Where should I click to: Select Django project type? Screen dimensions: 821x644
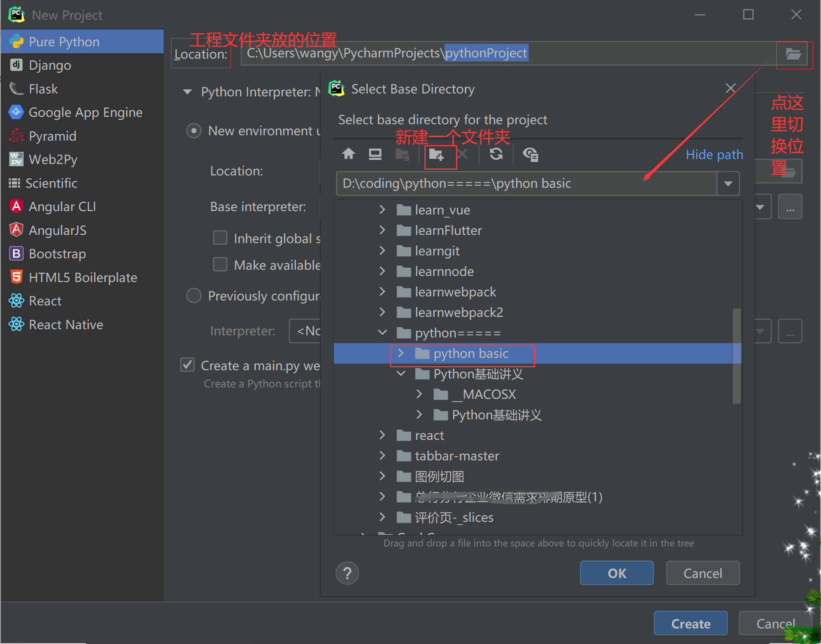[x=82, y=65]
